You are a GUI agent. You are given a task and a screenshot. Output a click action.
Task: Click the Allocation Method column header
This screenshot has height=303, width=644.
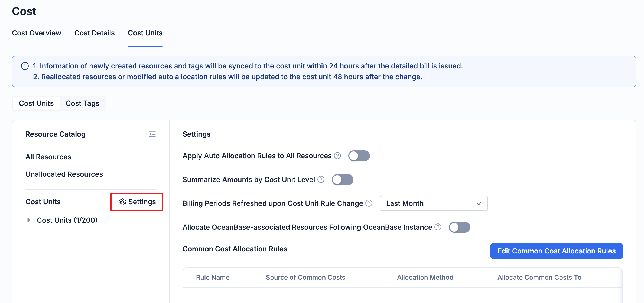click(x=425, y=278)
